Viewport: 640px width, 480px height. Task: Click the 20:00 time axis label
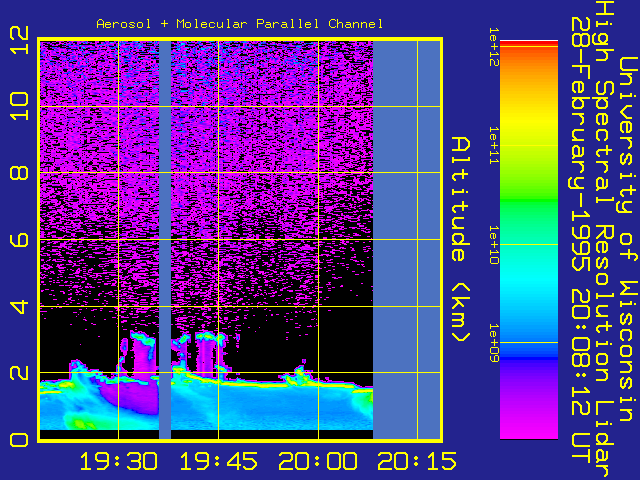318,462
